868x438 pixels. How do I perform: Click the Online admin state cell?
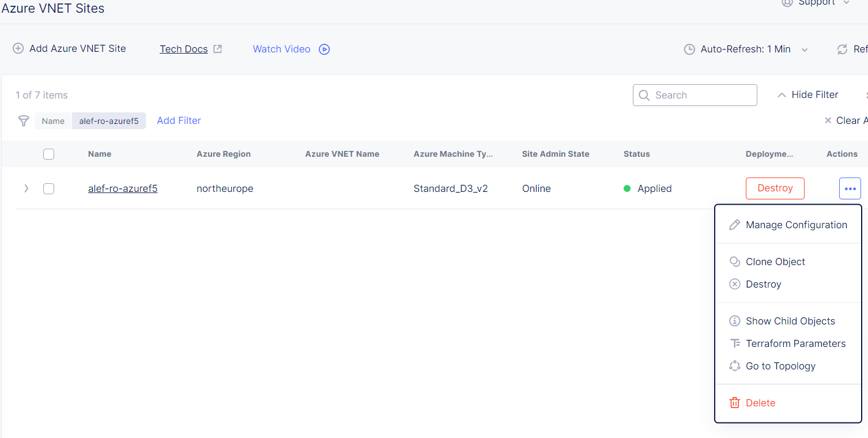point(537,188)
